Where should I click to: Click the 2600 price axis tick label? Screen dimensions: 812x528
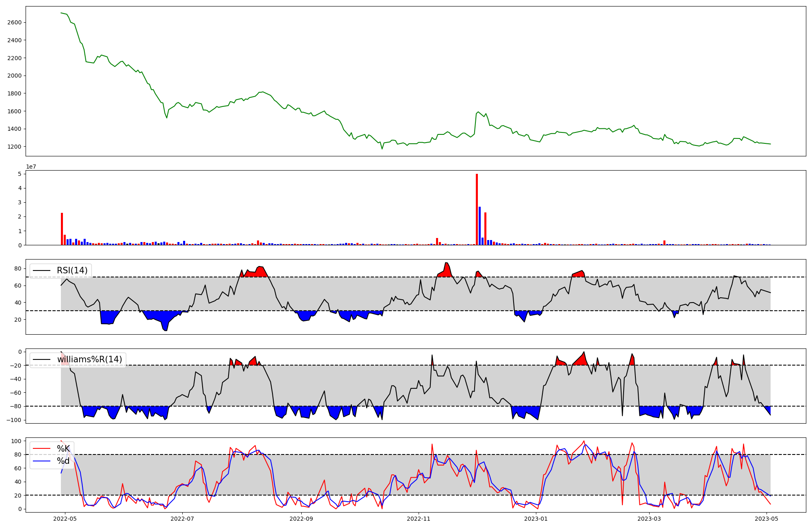tap(14, 22)
